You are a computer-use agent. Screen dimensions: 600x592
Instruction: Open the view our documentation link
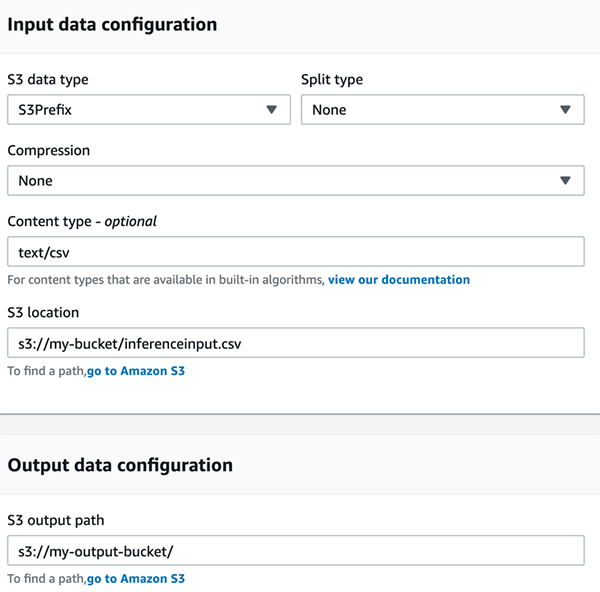(x=399, y=280)
